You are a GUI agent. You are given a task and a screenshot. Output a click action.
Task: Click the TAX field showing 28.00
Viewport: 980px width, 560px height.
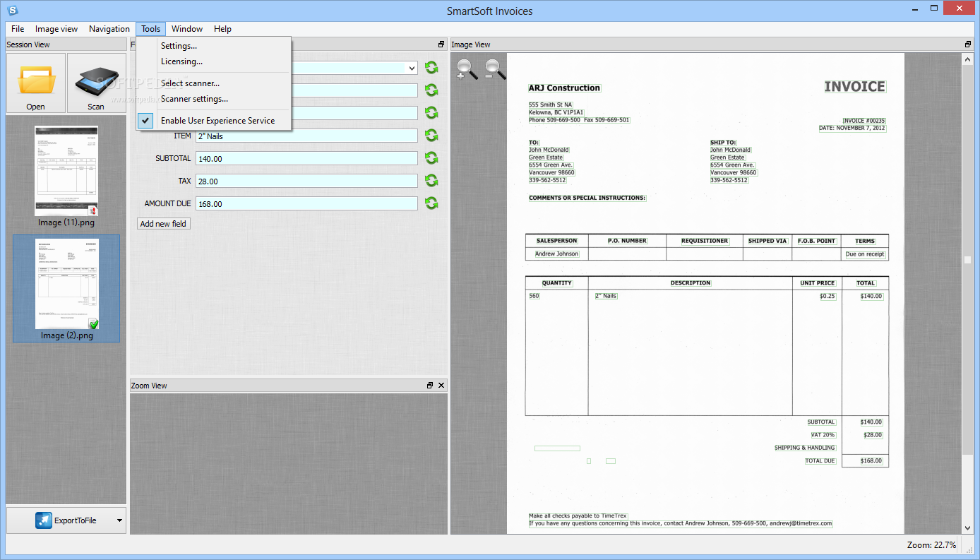click(x=306, y=181)
